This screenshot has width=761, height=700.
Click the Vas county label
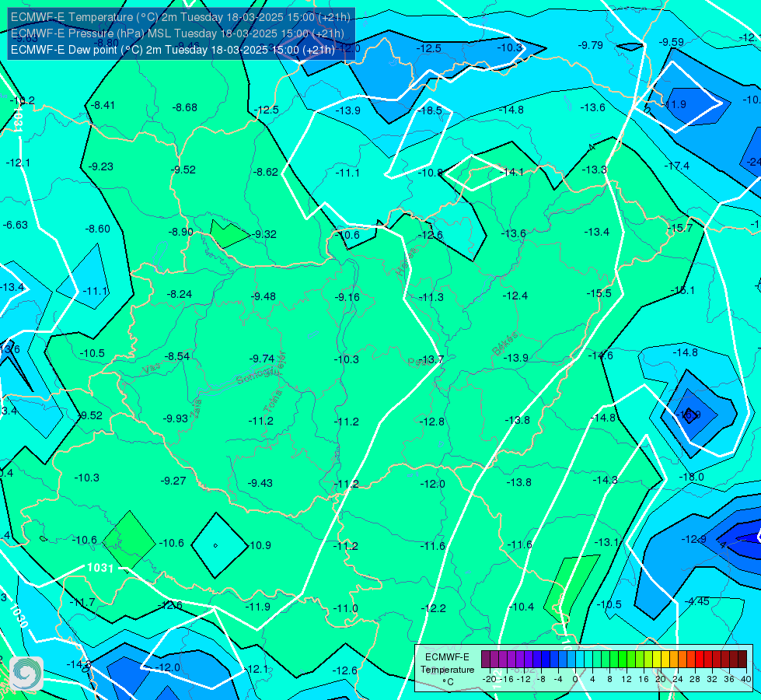[x=152, y=368]
